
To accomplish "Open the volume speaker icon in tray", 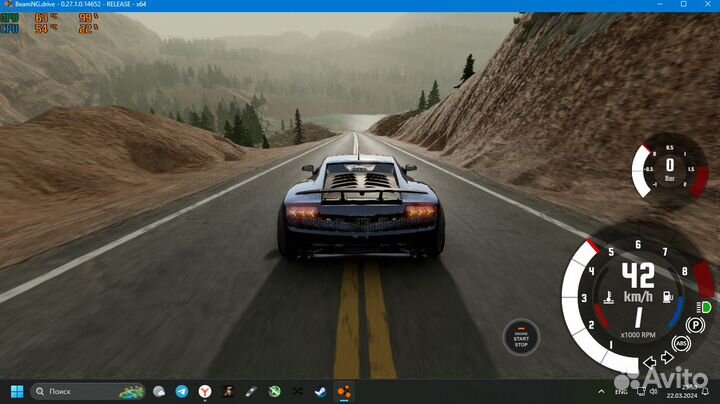I will pyautogui.click(x=653, y=392).
